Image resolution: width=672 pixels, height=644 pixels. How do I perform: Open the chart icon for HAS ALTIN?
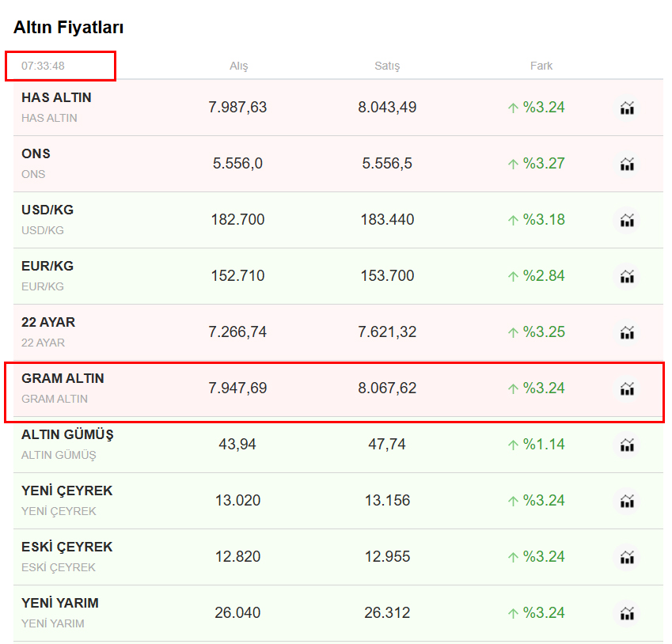click(x=627, y=108)
